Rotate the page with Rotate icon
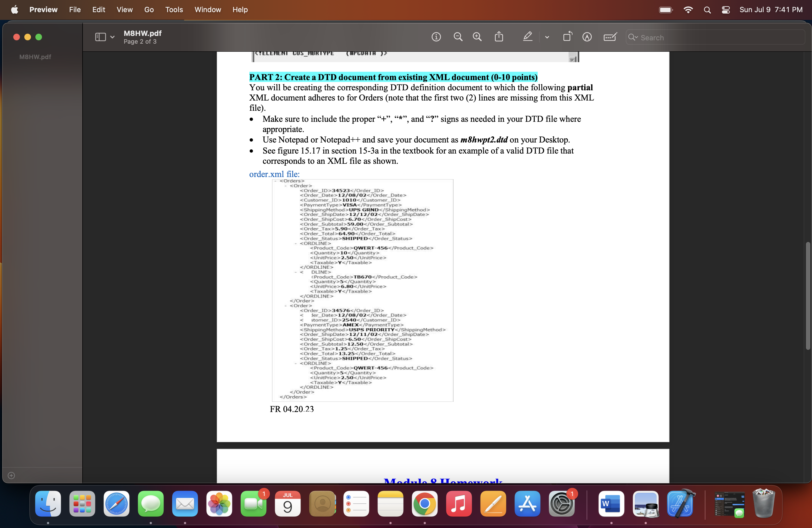This screenshot has width=812, height=528. point(567,37)
